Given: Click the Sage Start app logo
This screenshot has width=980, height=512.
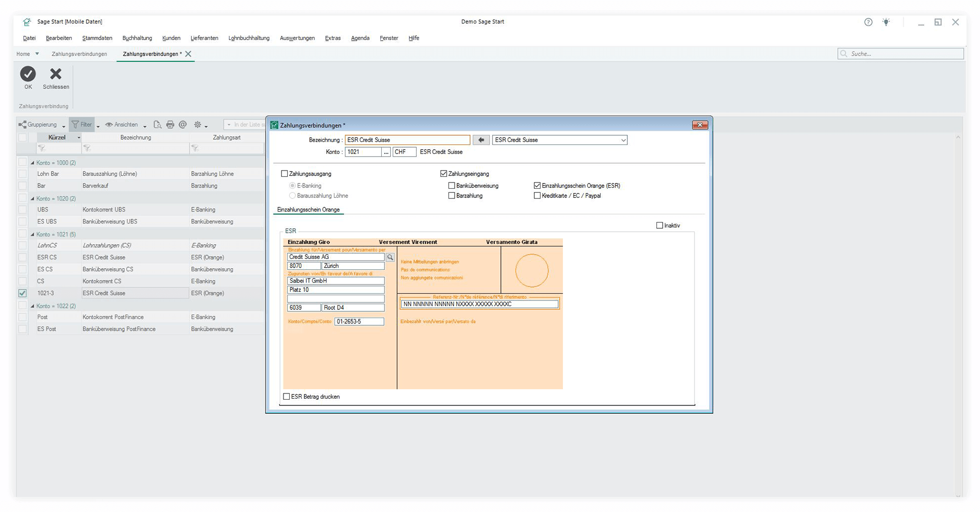Looking at the screenshot, I should [27, 22].
